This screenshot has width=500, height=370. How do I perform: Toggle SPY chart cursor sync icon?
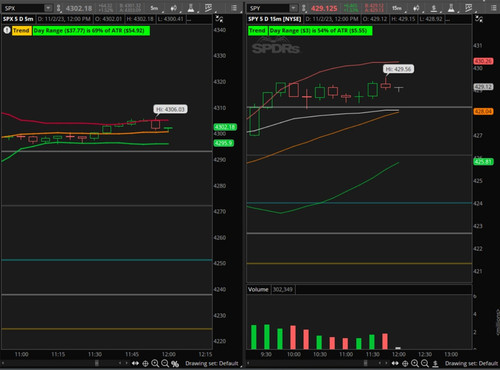(x=479, y=19)
